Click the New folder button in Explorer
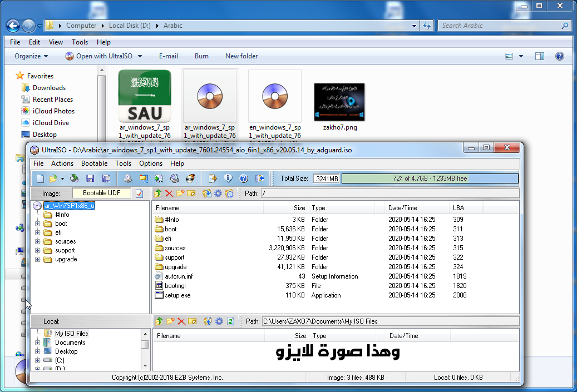Viewport: 577px width, 392px height. pos(241,56)
